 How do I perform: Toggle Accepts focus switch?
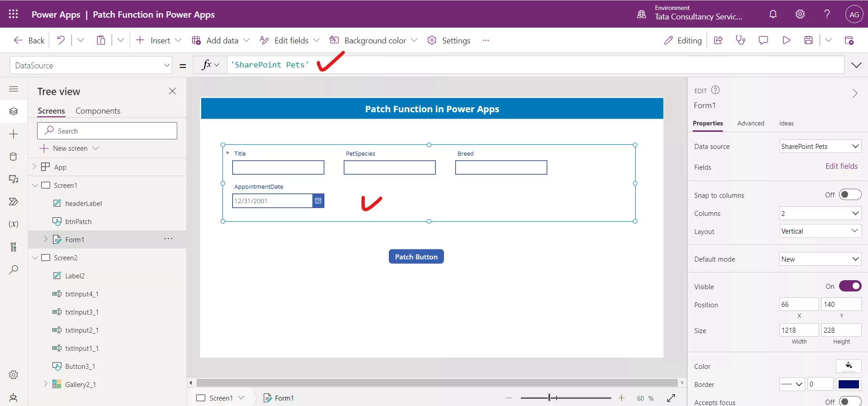[850, 401]
